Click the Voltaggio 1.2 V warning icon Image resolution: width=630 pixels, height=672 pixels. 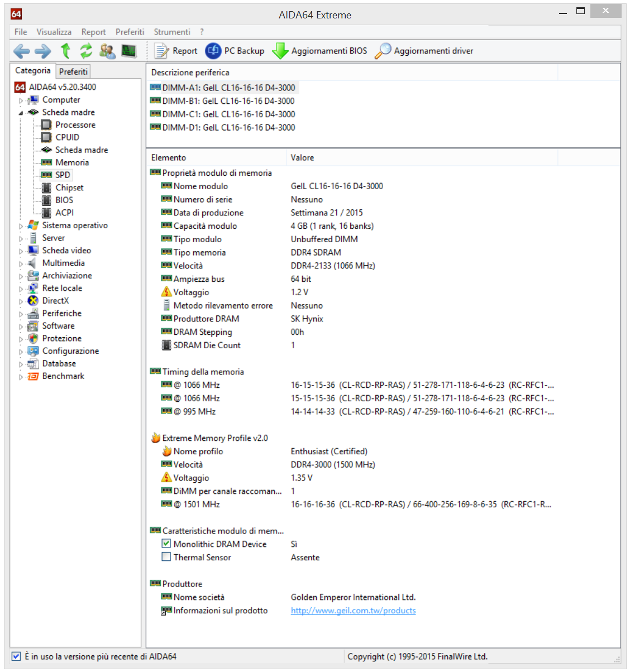[166, 292]
